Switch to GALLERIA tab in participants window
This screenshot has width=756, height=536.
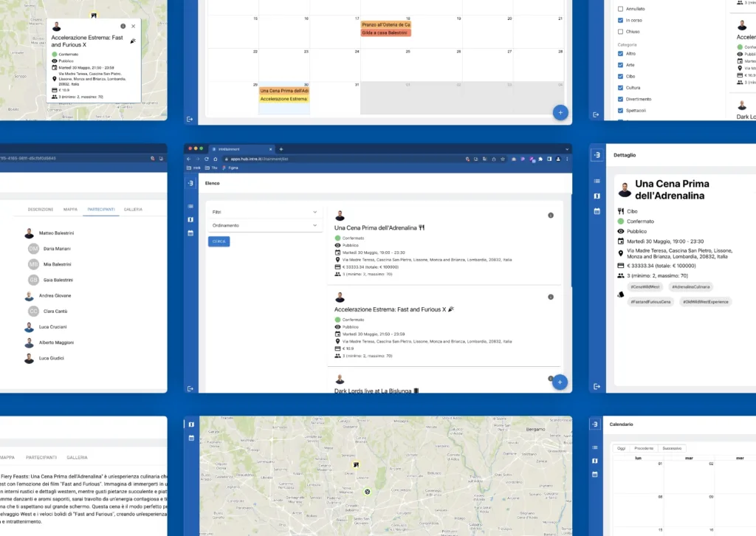133,210
